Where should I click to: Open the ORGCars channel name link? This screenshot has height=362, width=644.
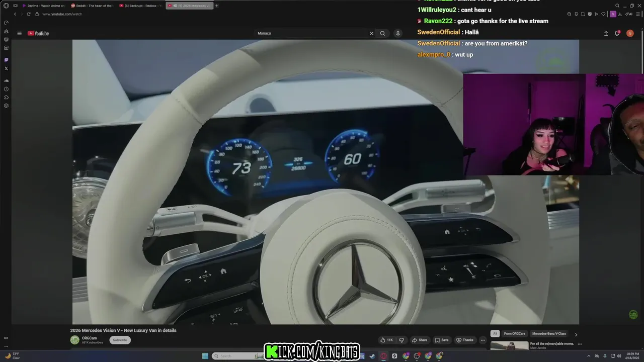point(90,338)
